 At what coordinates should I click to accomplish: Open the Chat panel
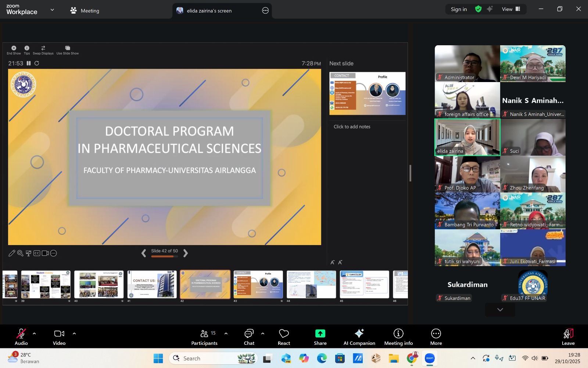pyautogui.click(x=249, y=337)
